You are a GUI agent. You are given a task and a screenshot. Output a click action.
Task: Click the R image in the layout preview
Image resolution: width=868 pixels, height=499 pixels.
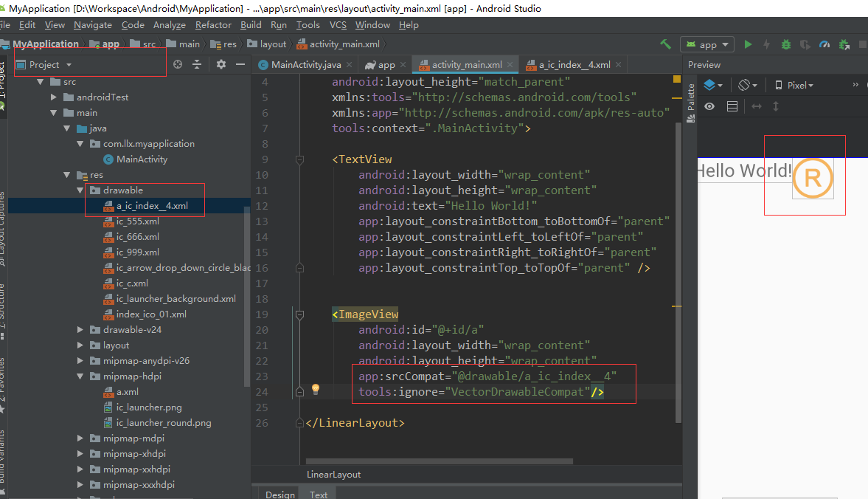813,179
